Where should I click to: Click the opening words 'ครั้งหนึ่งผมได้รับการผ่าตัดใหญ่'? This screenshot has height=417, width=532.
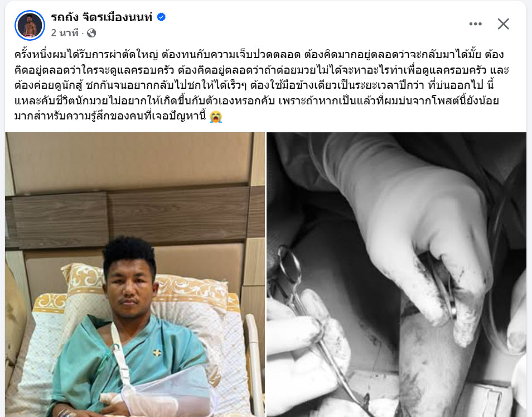[86, 54]
